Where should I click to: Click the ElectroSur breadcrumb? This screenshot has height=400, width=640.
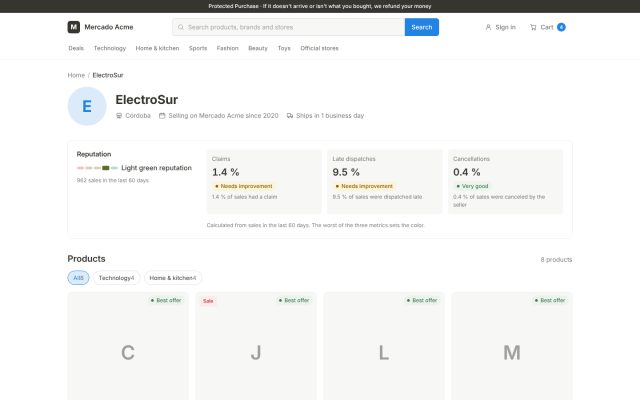(x=108, y=75)
